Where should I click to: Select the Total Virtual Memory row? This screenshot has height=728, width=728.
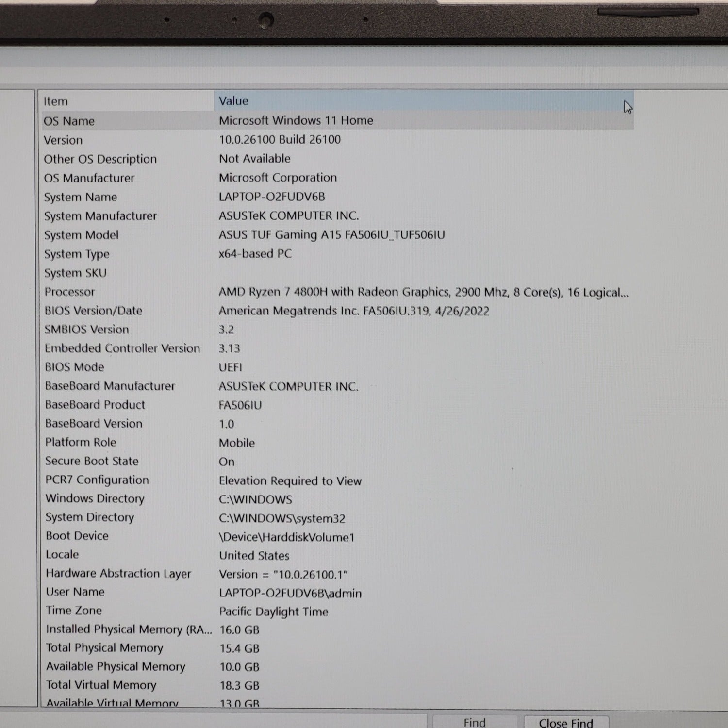(101, 685)
